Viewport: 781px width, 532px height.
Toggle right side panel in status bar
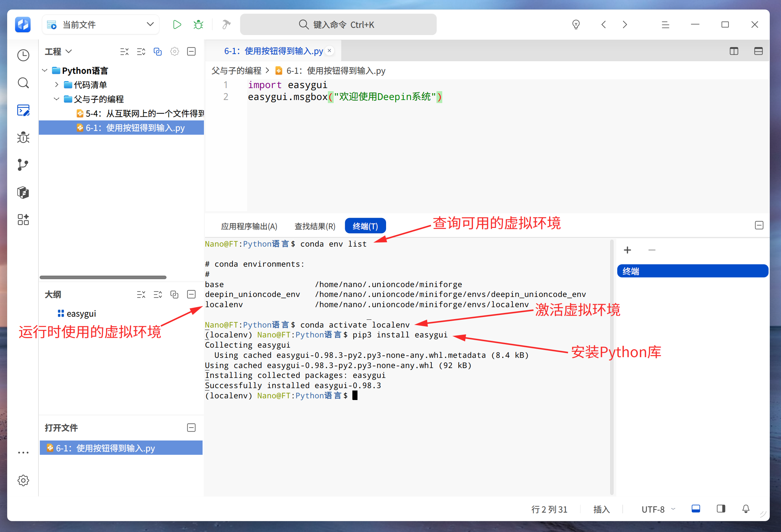pos(721,509)
